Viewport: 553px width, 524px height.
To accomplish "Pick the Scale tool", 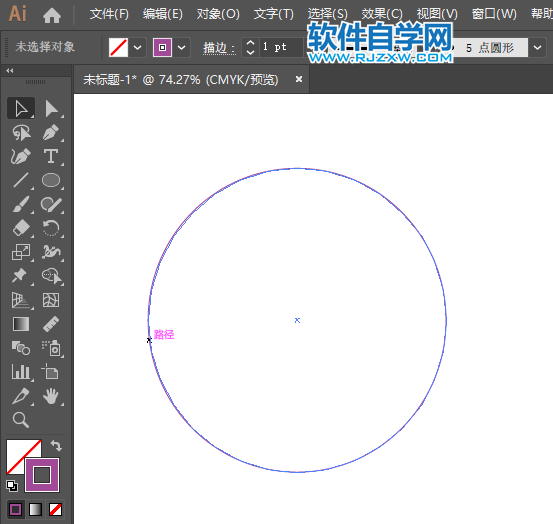I will (21, 252).
